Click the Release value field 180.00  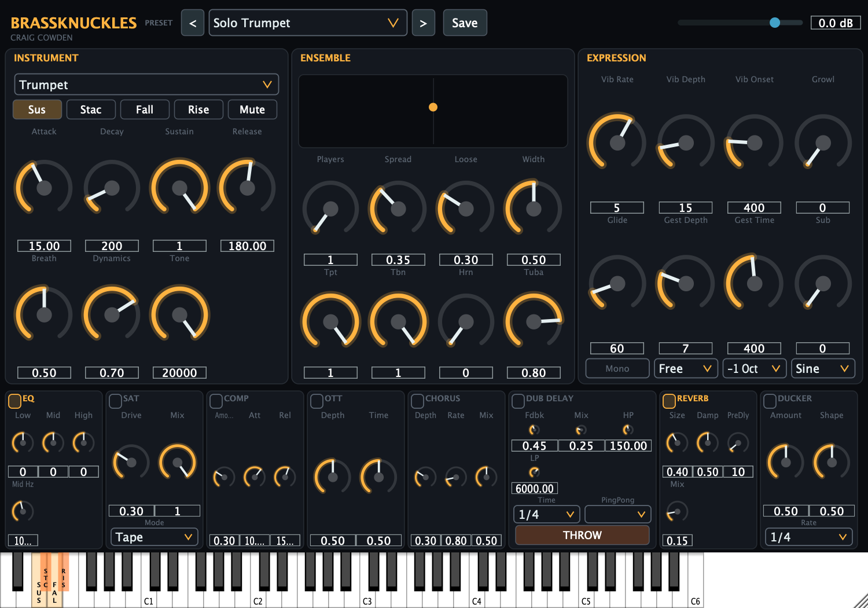(247, 246)
